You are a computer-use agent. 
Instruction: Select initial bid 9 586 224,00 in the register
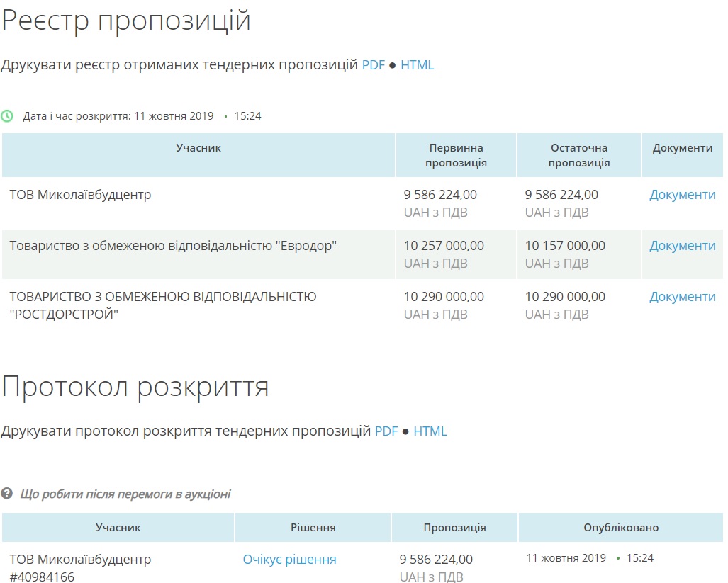click(x=440, y=195)
